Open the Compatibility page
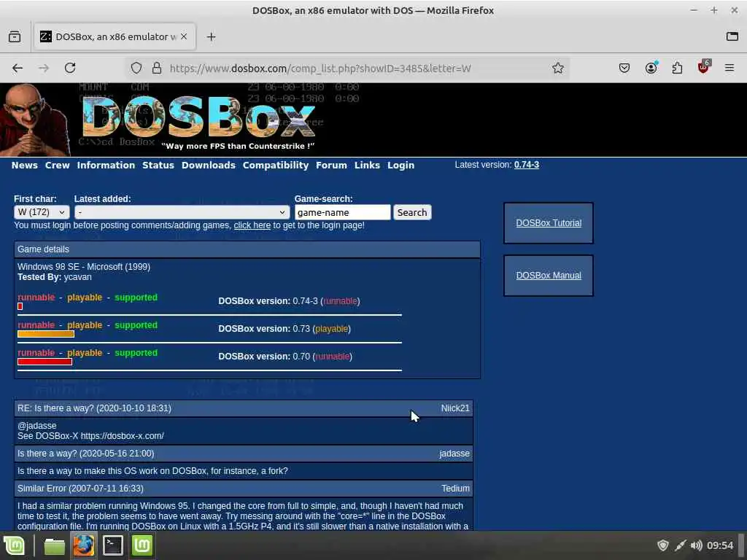 275,166
